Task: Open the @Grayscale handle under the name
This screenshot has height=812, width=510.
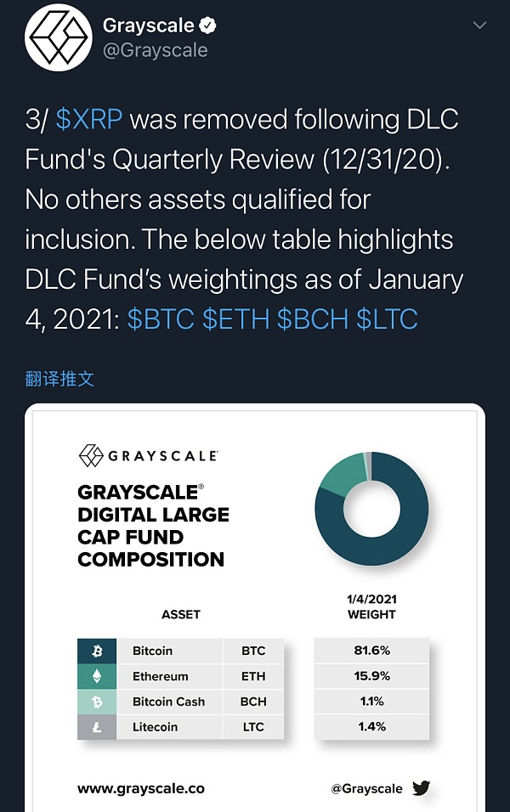Action: coord(155,51)
